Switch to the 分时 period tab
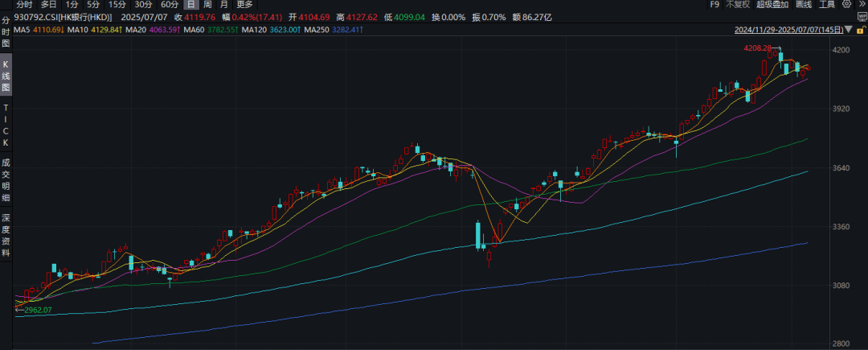This screenshot has height=350, width=868. [24, 5]
